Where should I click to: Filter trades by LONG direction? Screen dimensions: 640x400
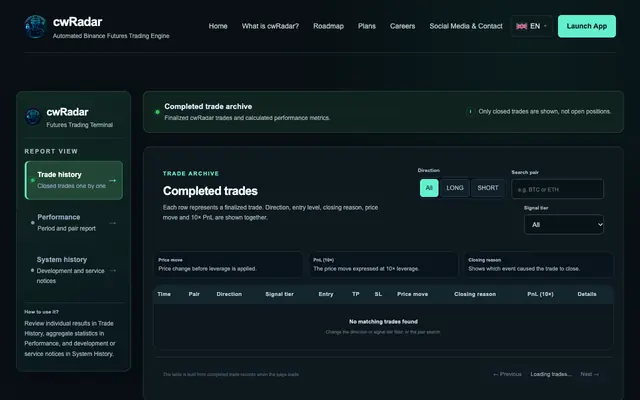point(455,188)
